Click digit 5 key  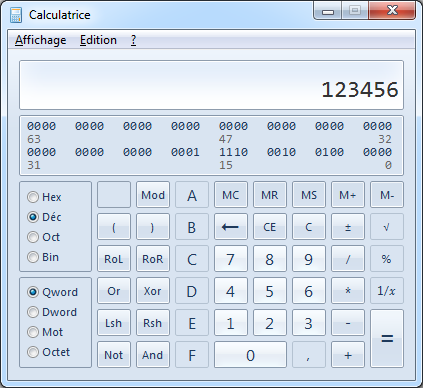pyautogui.click(x=270, y=291)
